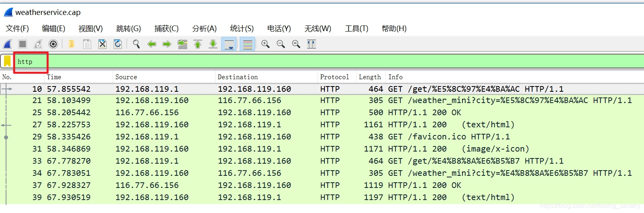
Task: Open the 文件(F) menu
Action: click(17, 29)
